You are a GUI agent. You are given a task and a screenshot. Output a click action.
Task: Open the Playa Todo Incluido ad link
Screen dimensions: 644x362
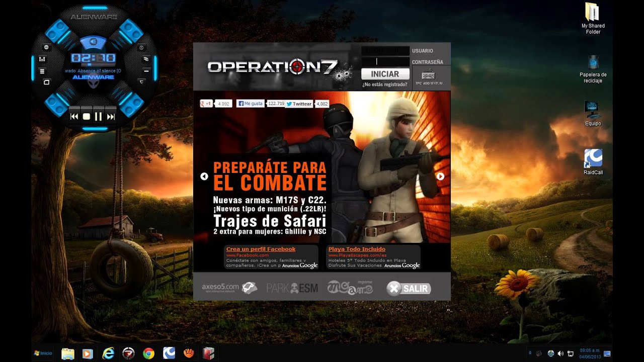point(357,249)
